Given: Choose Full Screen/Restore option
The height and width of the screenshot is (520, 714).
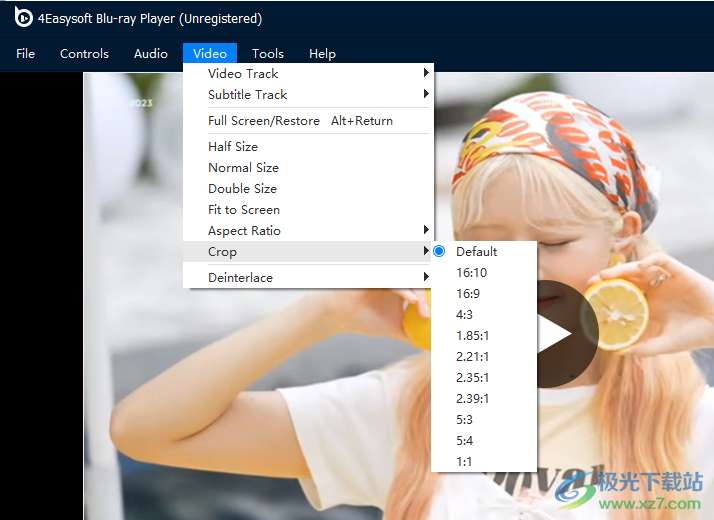Looking at the screenshot, I should point(308,121).
